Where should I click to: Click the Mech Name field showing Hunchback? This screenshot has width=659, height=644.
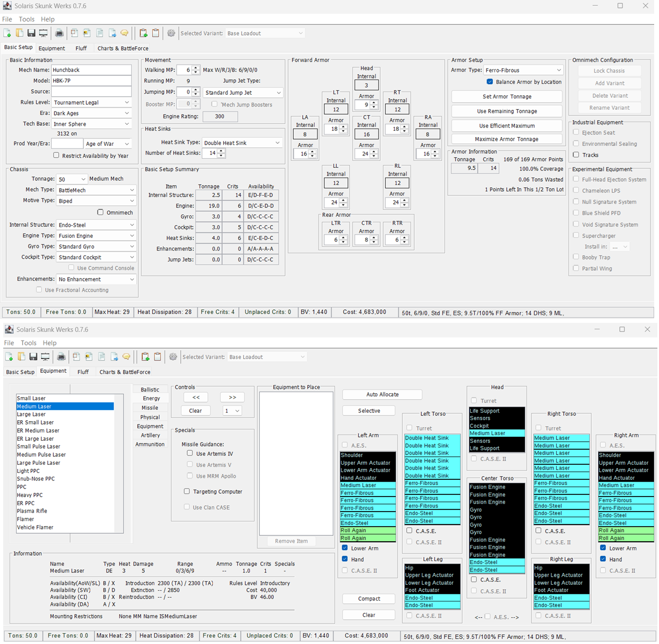pyautogui.click(x=91, y=70)
